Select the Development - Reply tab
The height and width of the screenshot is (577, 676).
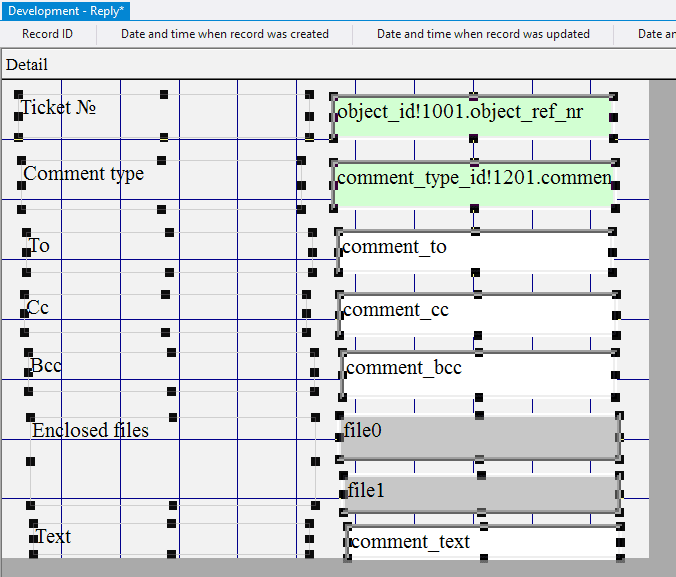point(66,10)
